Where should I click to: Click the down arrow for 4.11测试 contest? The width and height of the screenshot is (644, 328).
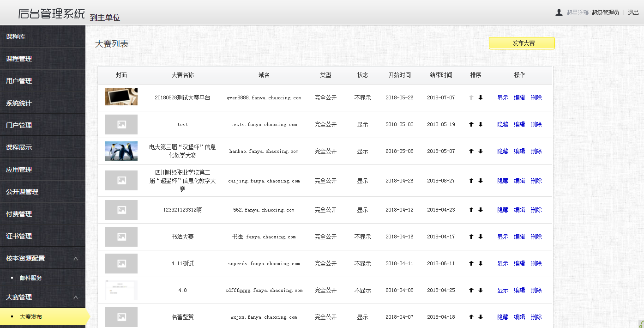tap(480, 263)
